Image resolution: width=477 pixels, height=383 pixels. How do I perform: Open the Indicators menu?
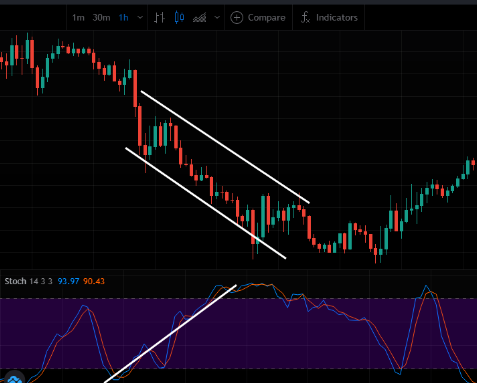point(337,18)
